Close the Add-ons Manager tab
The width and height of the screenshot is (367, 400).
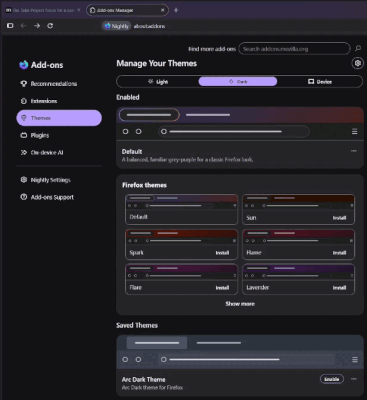click(163, 10)
